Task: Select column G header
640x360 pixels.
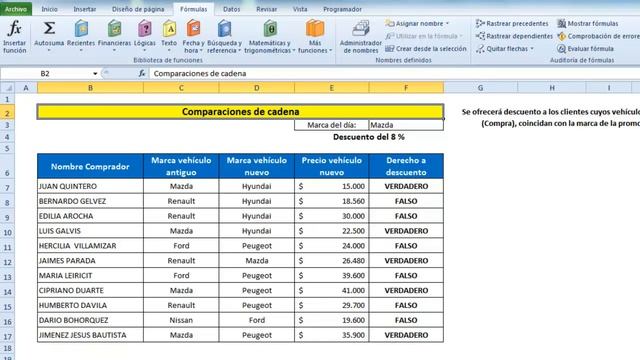Action: [480, 87]
